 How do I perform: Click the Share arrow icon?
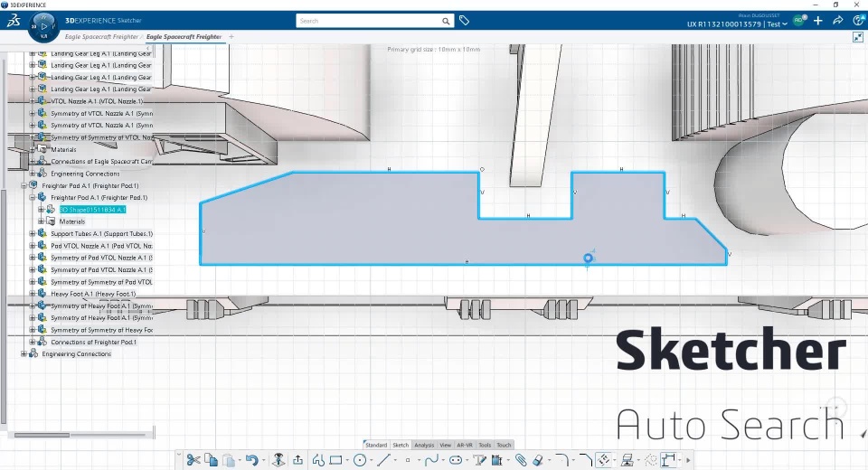[x=837, y=21]
